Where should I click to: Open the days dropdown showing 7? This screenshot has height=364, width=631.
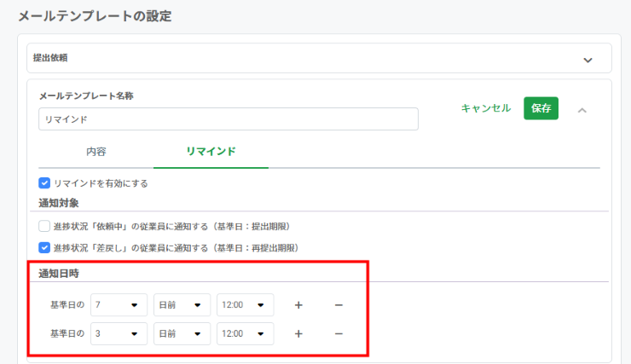(119, 305)
